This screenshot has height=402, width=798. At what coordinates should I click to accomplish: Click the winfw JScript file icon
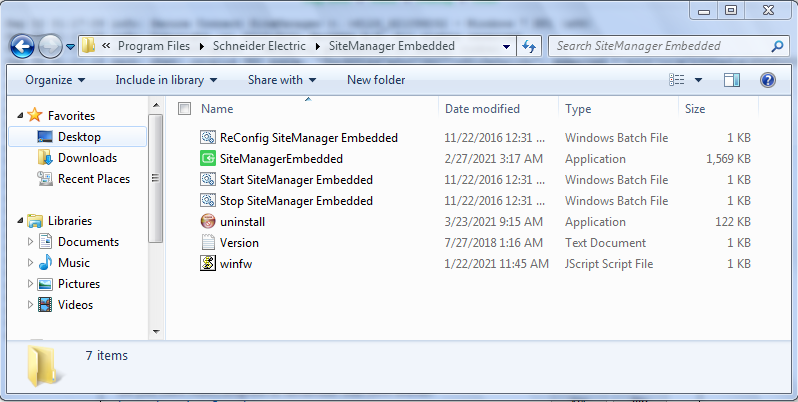tap(207, 264)
